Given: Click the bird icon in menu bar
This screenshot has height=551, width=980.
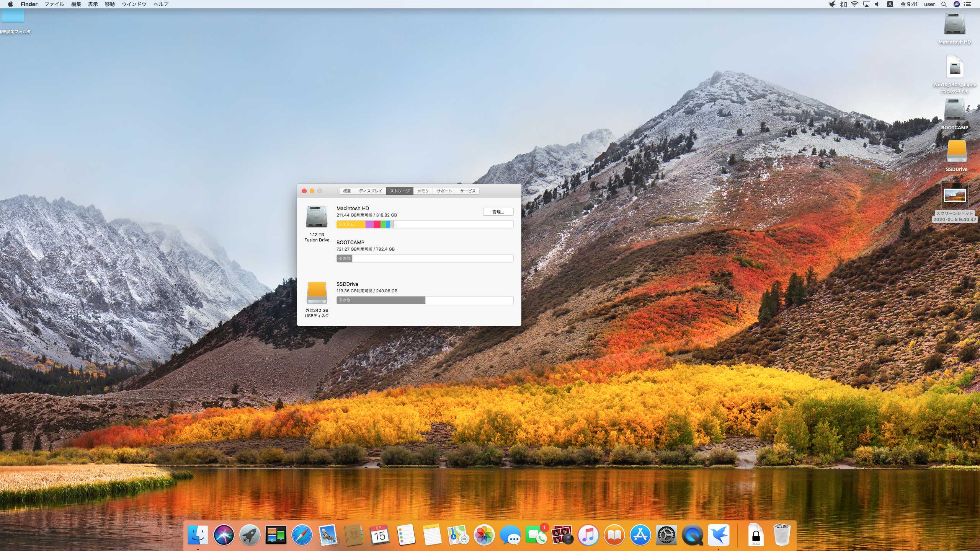Looking at the screenshot, I should click(x=832, y=4).
